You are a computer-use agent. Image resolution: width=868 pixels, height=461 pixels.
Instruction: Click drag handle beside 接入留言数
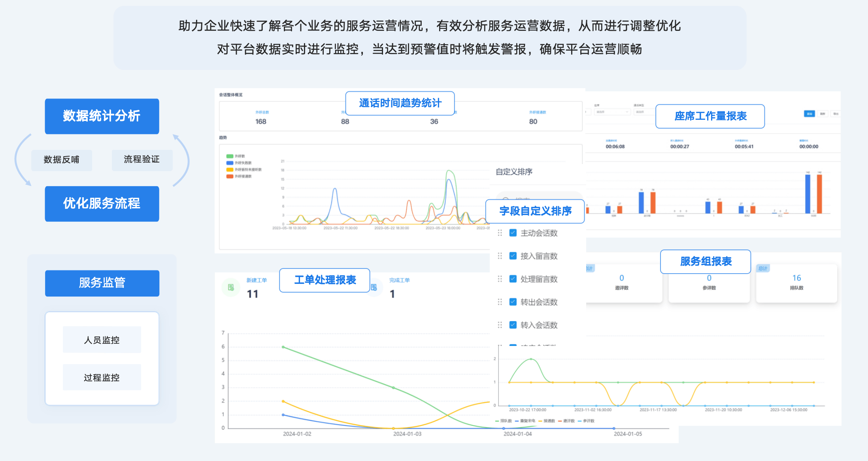tap(500, 256)
